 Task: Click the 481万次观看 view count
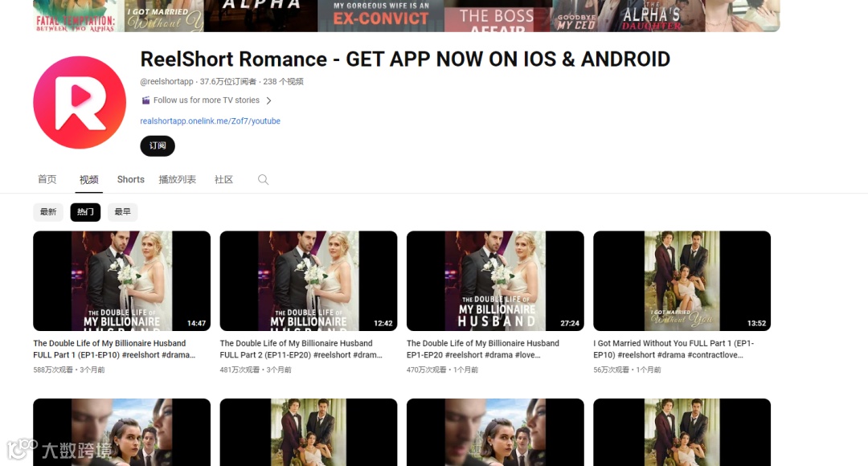(240, 370)
